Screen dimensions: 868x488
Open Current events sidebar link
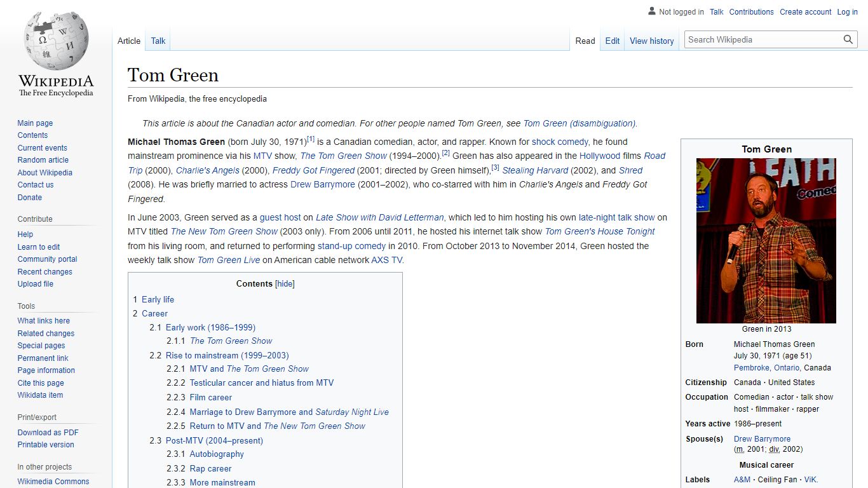[42, 148]
